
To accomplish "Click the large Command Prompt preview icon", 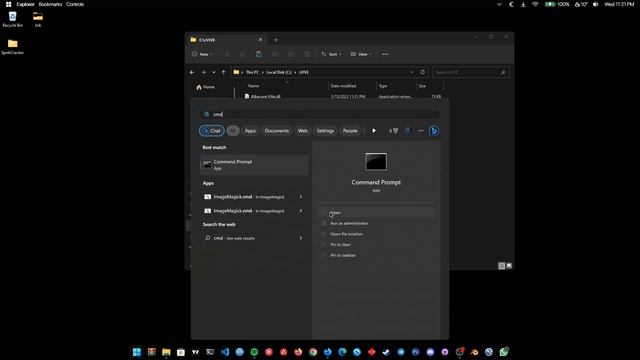I will (x=376, y=162).
